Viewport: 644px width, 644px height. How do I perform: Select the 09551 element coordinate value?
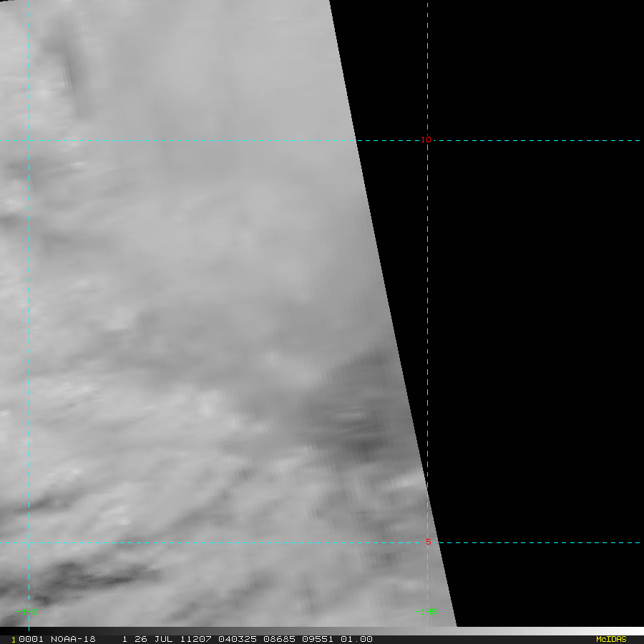tap(318, 639)
